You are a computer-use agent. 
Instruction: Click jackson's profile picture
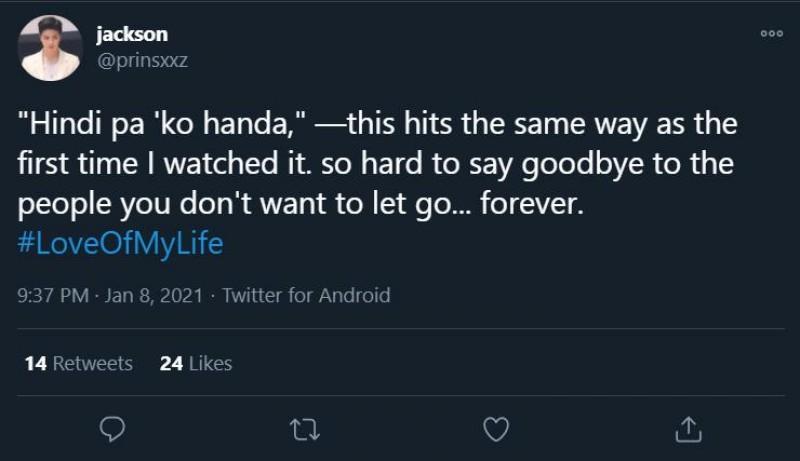[50, 47]
